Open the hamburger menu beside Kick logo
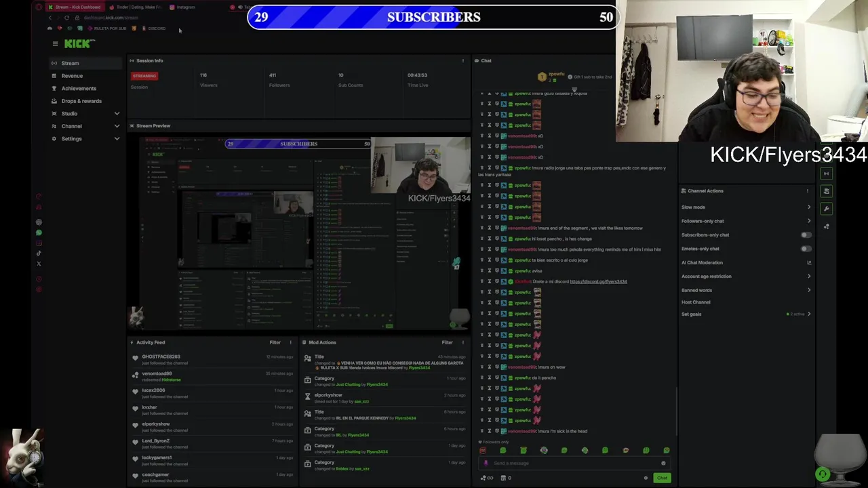The image size is (868, 488). (x=55, y=44)
